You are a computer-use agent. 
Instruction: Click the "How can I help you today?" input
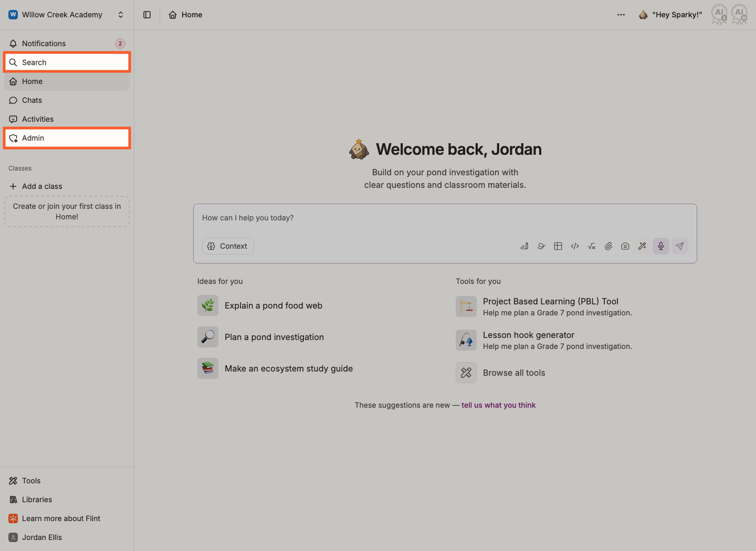coord(445,218)
